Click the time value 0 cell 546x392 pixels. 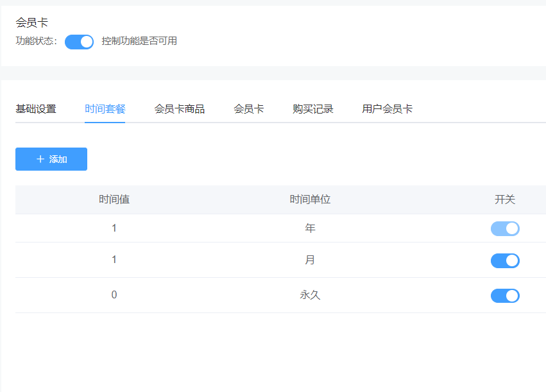[114, 296]
